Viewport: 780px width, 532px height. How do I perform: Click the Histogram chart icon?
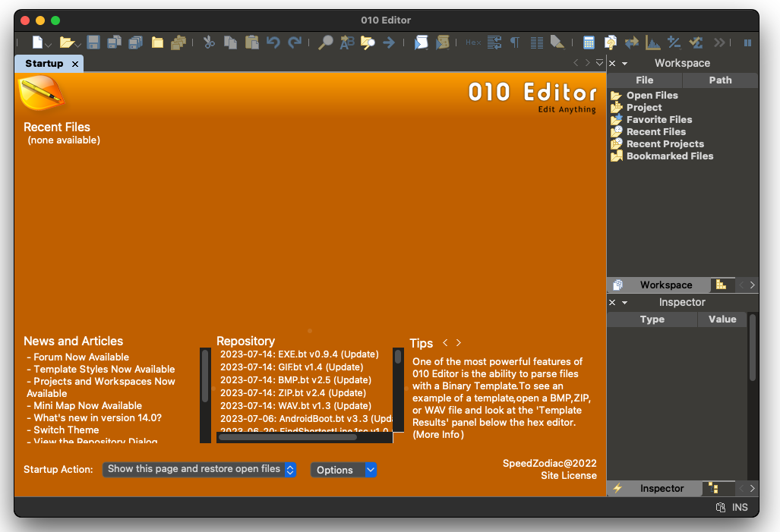(652, 42)
